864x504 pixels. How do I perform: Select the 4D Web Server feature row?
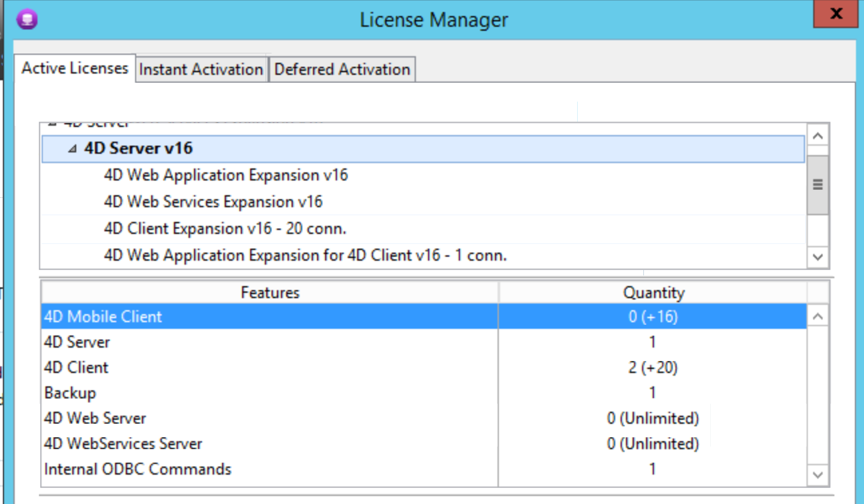point(424,418)
